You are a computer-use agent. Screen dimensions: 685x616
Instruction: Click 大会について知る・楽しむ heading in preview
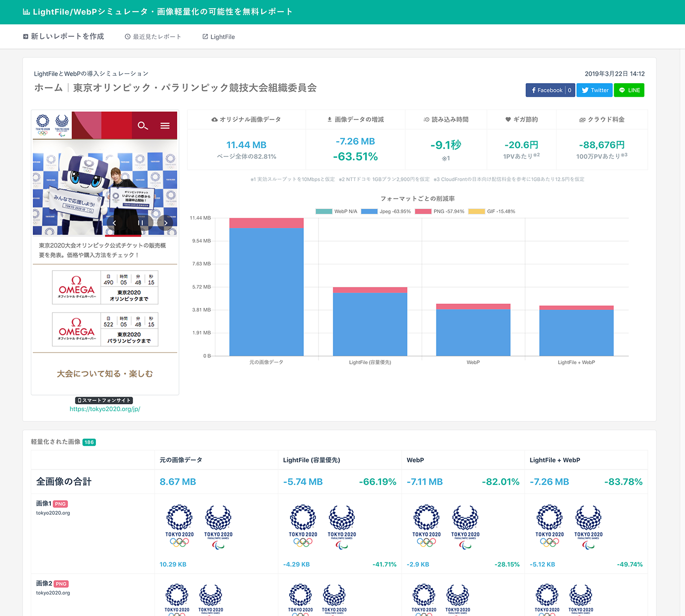(105, 374)
